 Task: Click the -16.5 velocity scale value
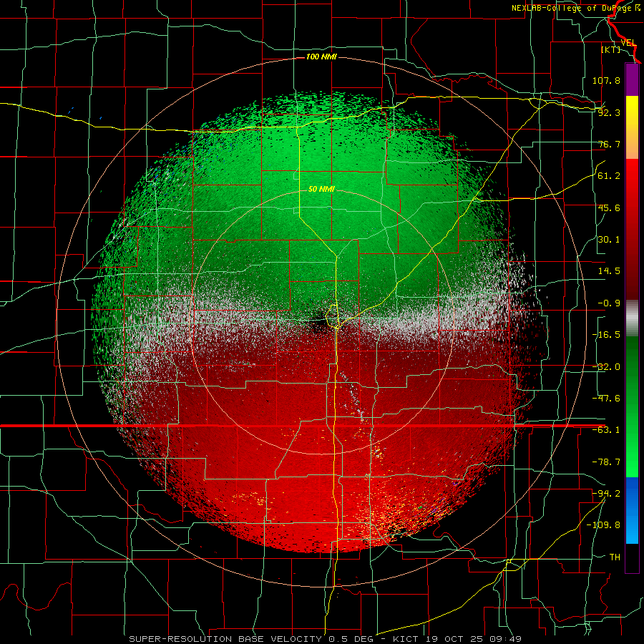tap(606, 335)
